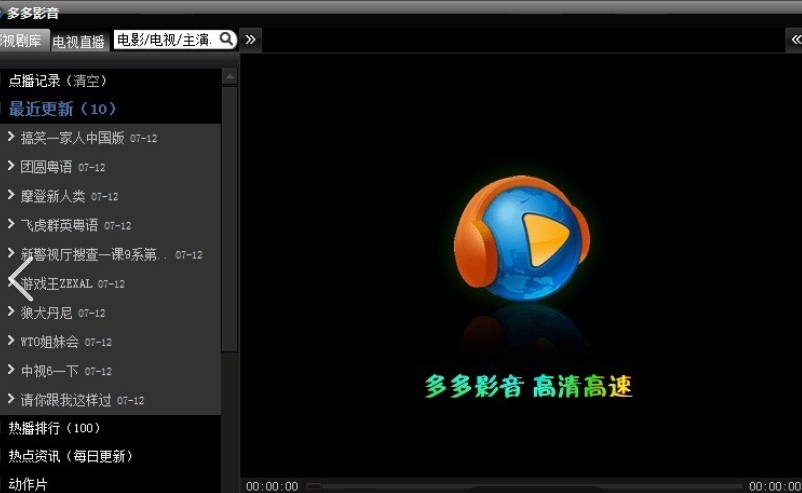Select 飞虎群英粤语 entry

pos(59,225)
